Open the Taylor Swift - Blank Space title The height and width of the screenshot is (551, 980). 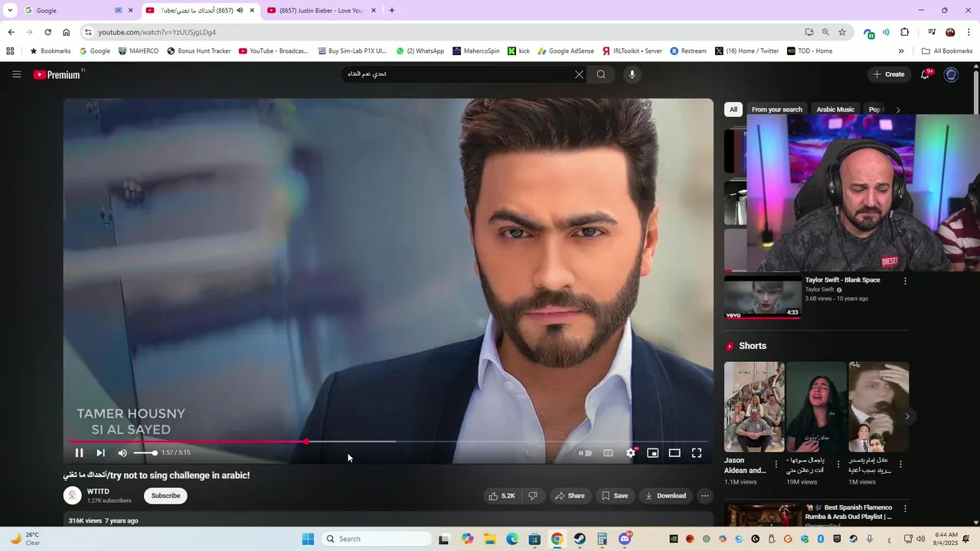pyautogui.click(x=842, y=280)
